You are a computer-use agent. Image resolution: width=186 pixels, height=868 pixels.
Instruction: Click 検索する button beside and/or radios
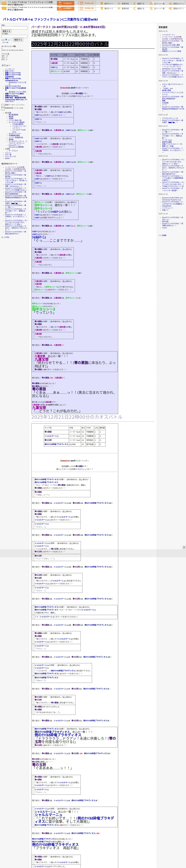point(18,40)
